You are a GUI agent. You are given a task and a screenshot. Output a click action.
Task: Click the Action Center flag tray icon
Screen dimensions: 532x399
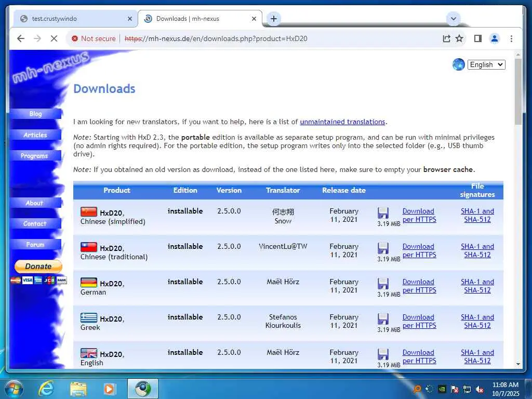click(x=454, y=389)
